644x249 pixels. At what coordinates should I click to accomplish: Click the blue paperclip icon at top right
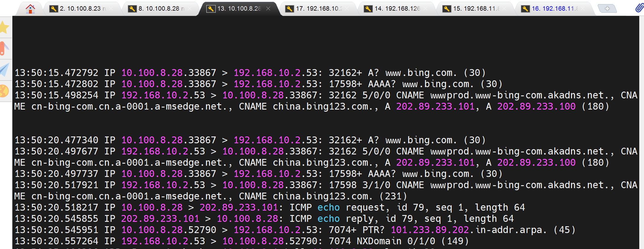pos(639,8)
